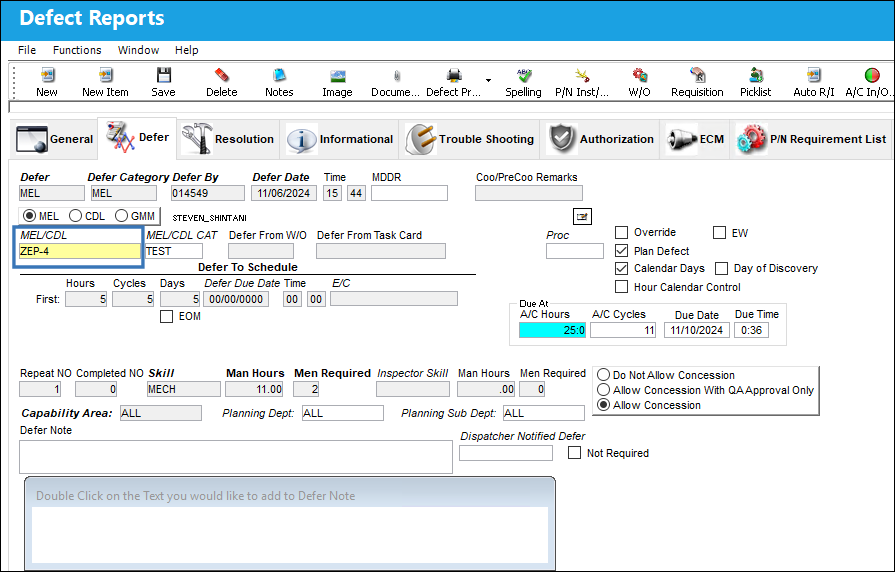Click the Due Date field 11/10/2024

(x=697, y=330)
